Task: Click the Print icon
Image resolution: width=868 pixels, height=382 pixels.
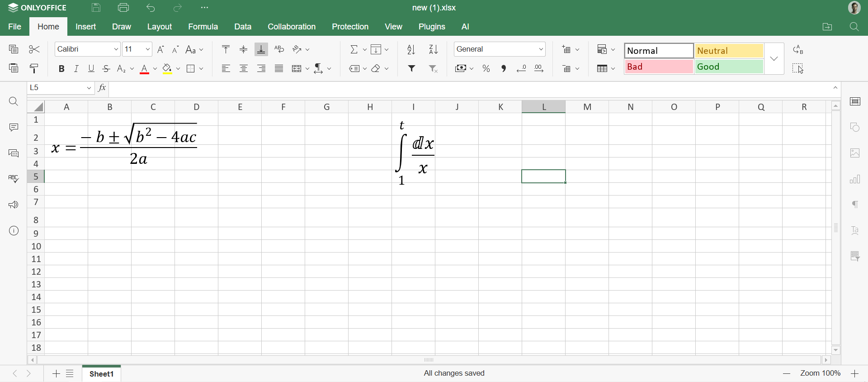Action: click(x=123, y=8)
